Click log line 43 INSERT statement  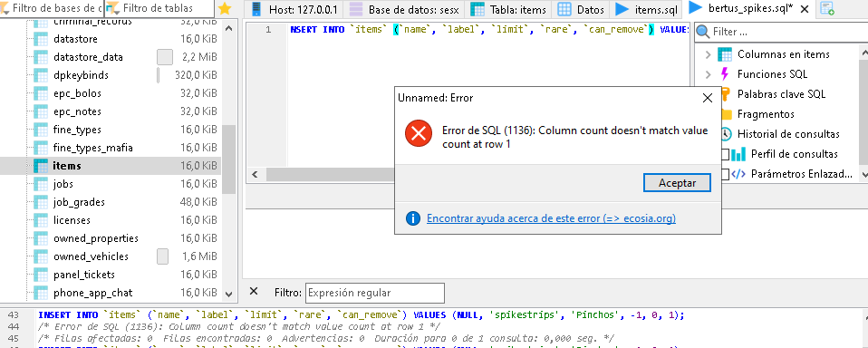click(361, 314)
